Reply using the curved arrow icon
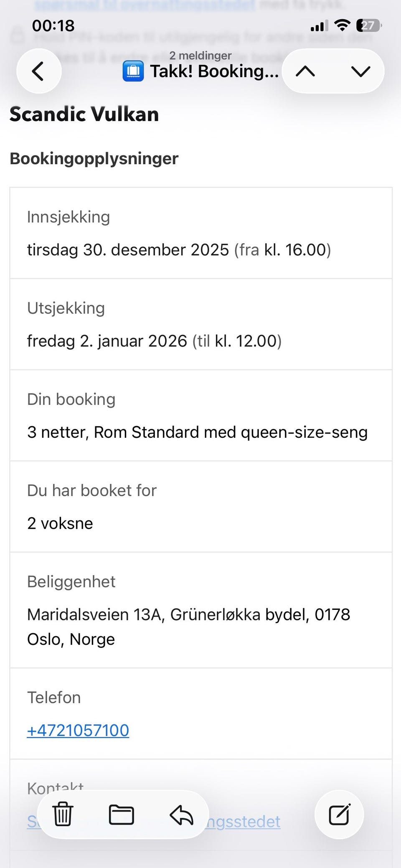 [x=181, y=815]
